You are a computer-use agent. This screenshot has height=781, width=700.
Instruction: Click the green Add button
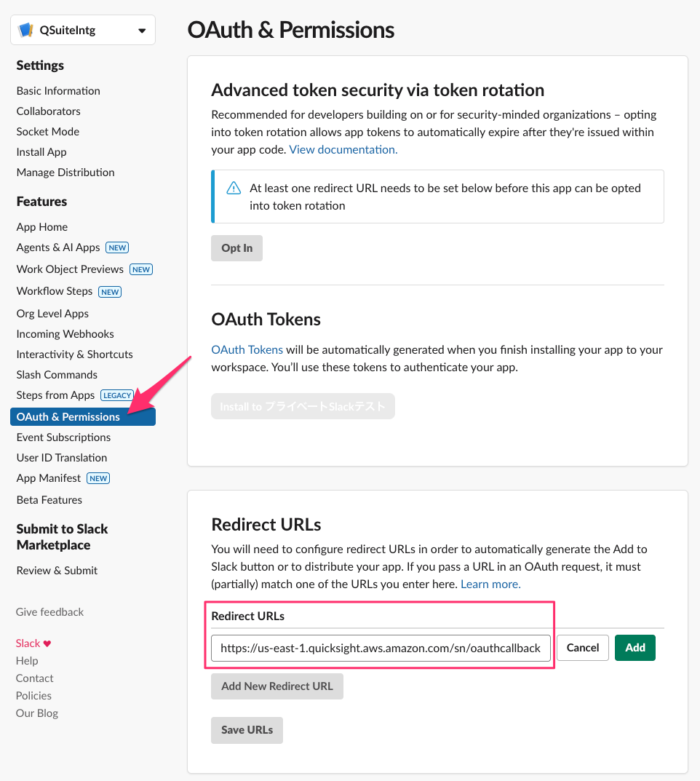(635, 647)
